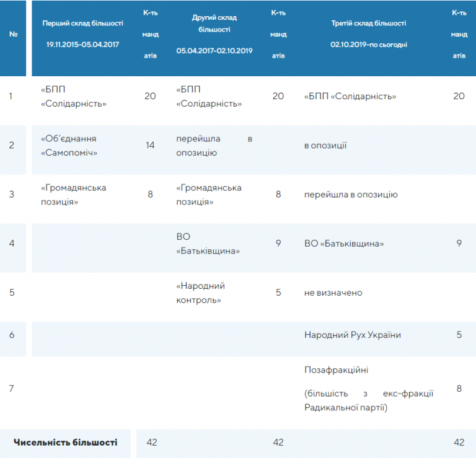Screen dimensions: 476x458
Task: Click '02.10.2019-по сьогодні' text
Action: (369, 45)
